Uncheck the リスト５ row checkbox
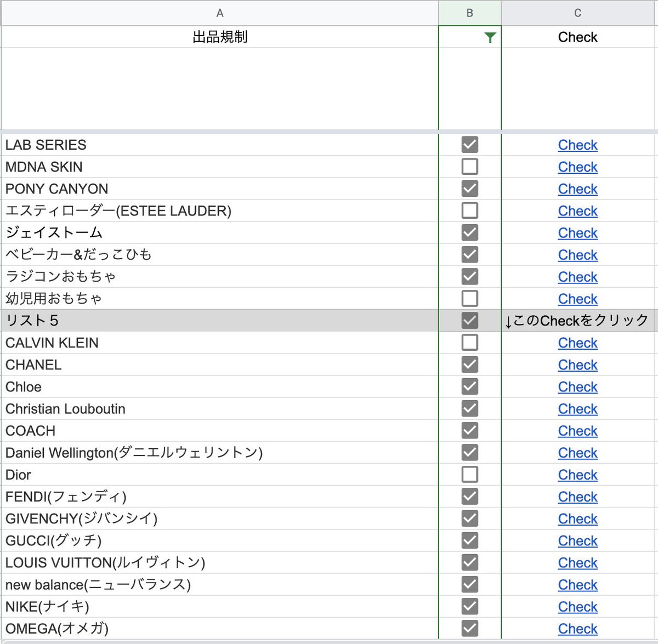Screen dimensions: 658x644 pos(469,321)
